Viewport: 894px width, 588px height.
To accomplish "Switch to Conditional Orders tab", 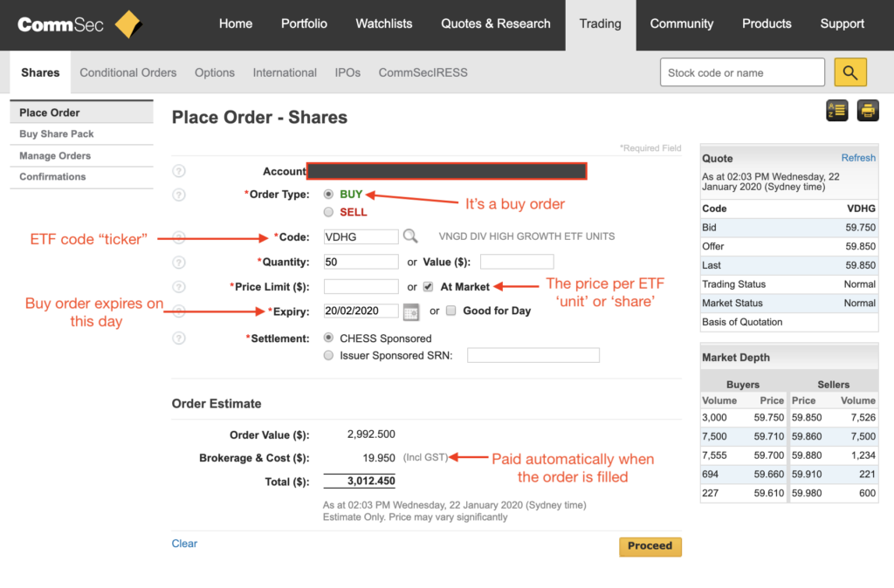I will point(128,73).
